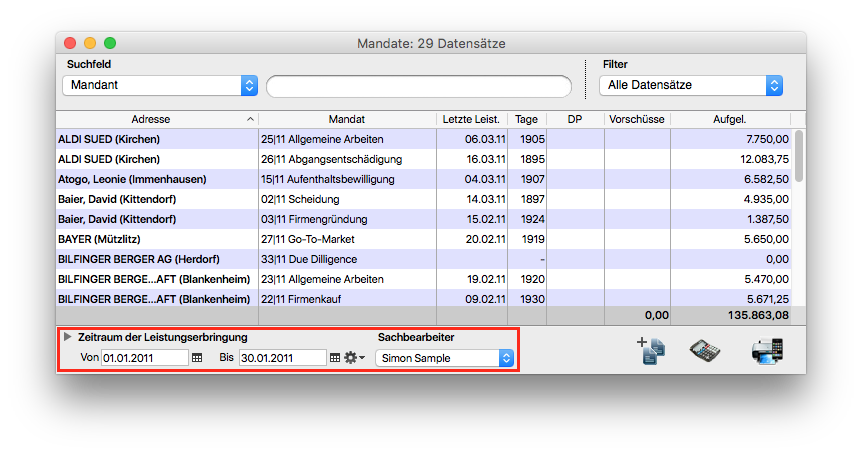
Task: Open the calendar picker next to Von date
Action: [x=197, y=358]
